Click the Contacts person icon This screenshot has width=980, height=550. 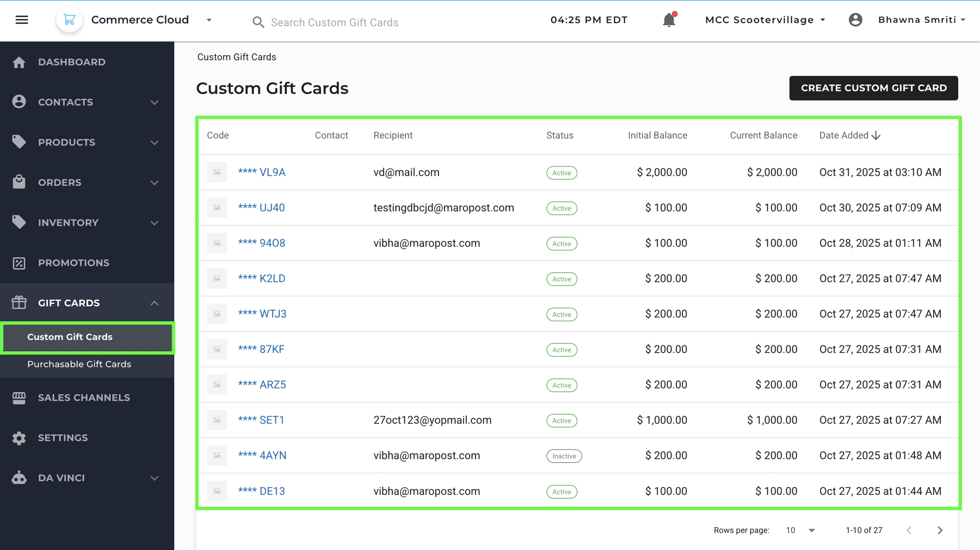pos(19,102)
